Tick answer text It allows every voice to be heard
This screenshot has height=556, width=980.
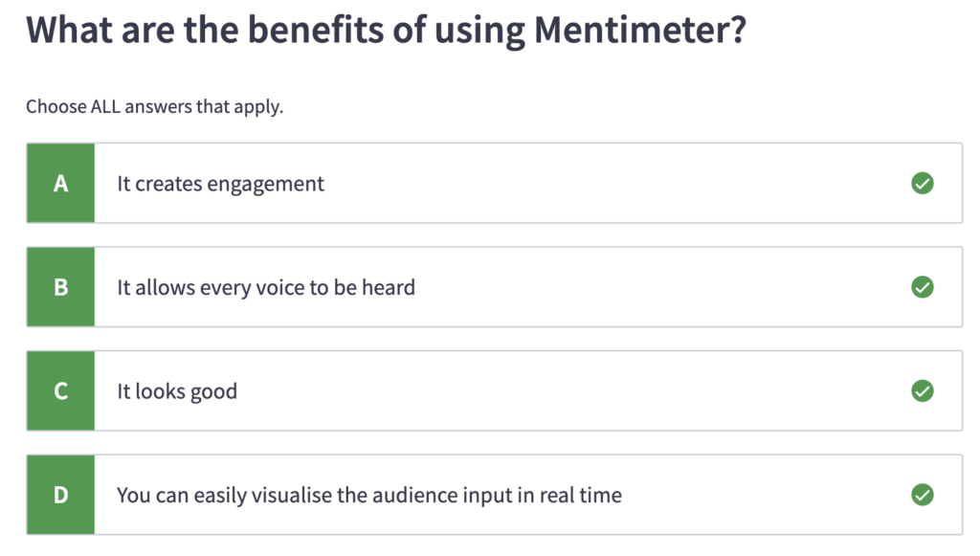click(x=266, y=287)
